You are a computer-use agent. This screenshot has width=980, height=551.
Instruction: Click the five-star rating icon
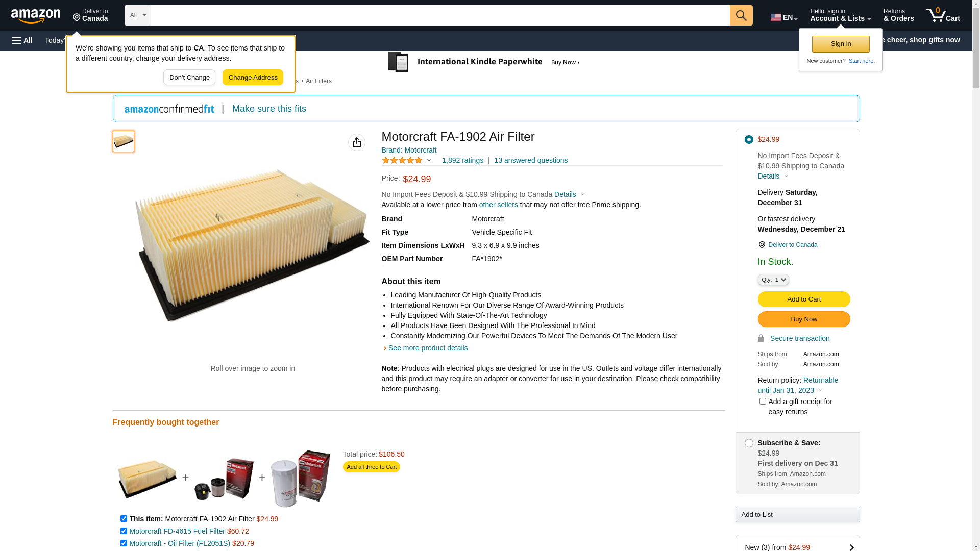point(402,160)
